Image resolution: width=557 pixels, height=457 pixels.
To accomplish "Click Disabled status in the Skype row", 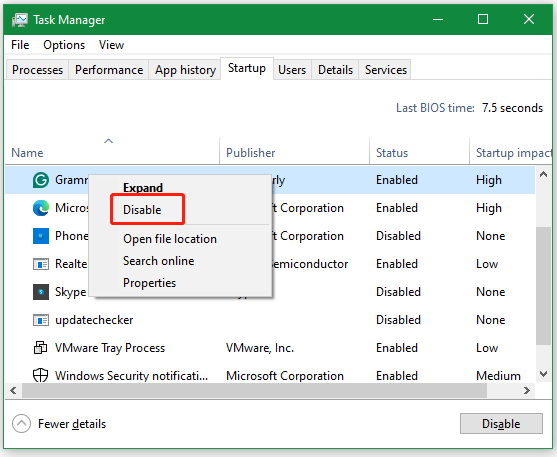I will [398, 292].
